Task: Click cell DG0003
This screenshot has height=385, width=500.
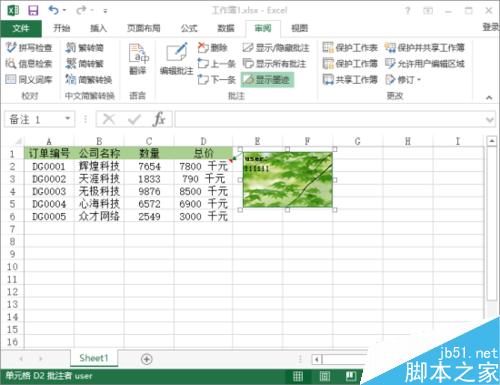Action: [49, 191]
